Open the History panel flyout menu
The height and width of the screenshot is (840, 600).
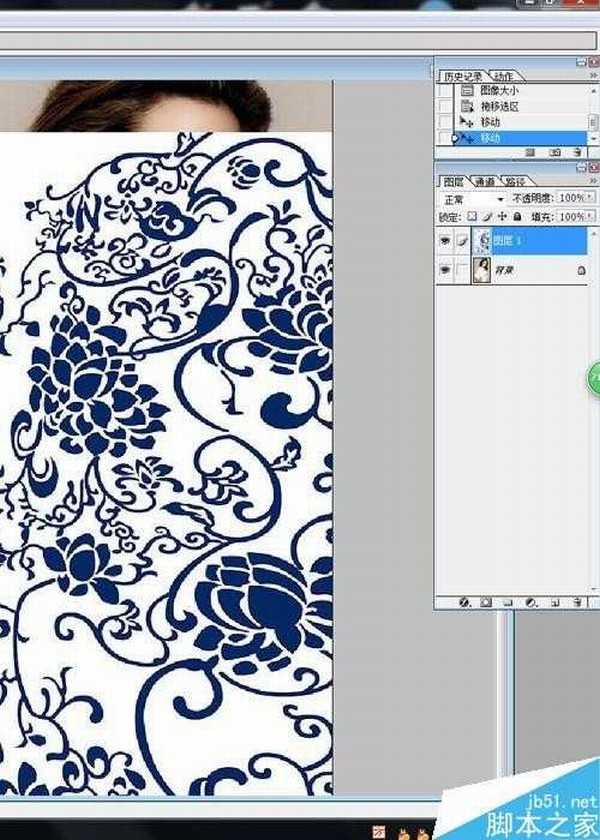tap(594, 76)
